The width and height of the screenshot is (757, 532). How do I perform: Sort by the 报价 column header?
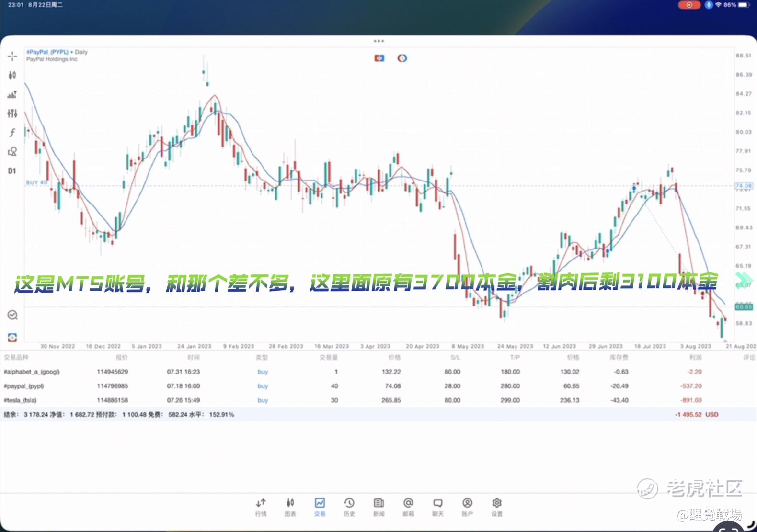[122, 357]
